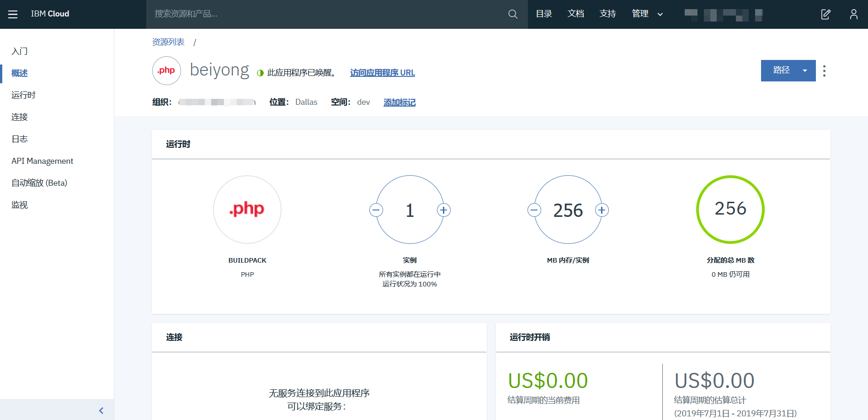Viewport: 868px width, 420px height.
Task: Open 自动缩放 (Beta) in the sidebar
Action: pyautogui.click(x=39, y=183)
